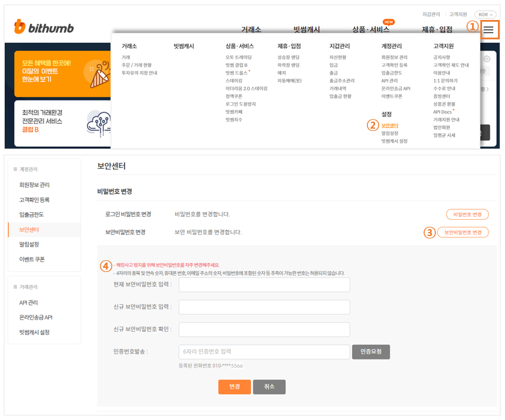Screen dimensions: 505x420
Task: Open the hamburger full-menu icon
Action: click(489, 30)
